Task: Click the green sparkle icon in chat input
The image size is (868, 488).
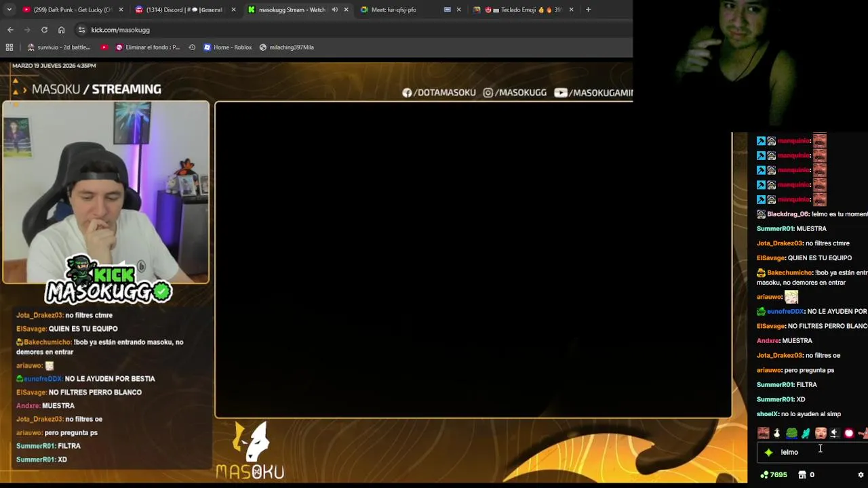Action: [x=768, y=452]
